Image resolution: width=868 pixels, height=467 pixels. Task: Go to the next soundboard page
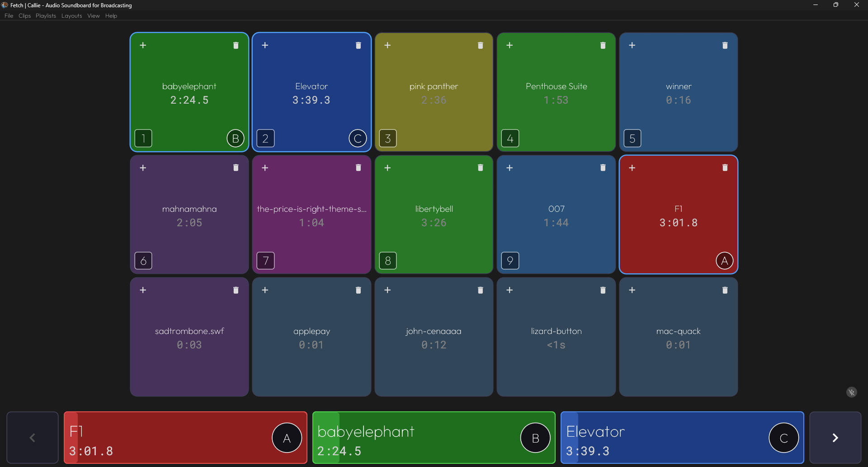click(835, 438)
